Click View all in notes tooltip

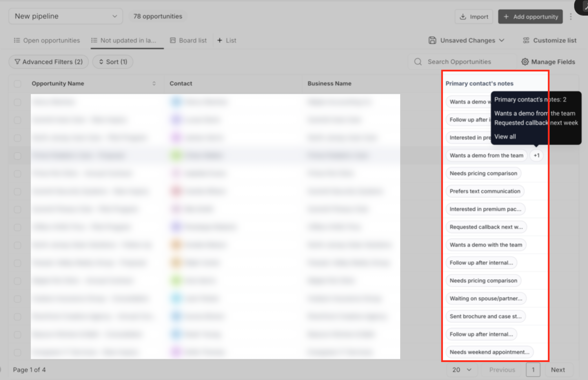[x=505, y=137]
